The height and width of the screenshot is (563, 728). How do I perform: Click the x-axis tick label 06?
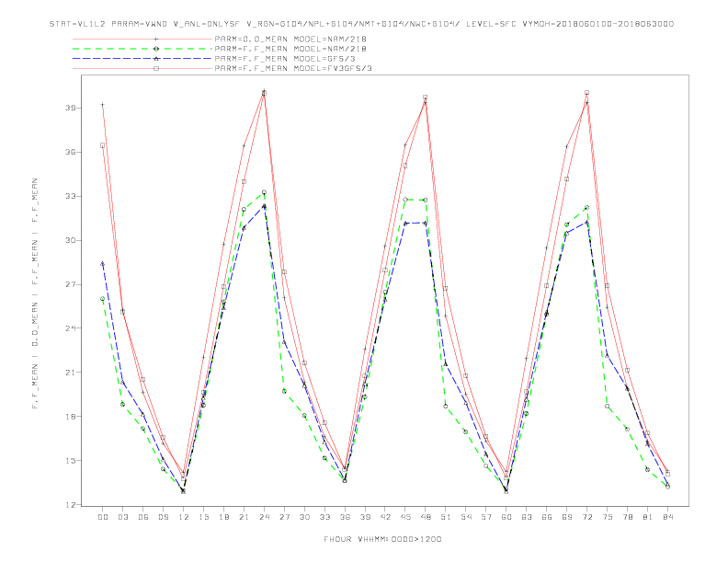pos(143,517)
